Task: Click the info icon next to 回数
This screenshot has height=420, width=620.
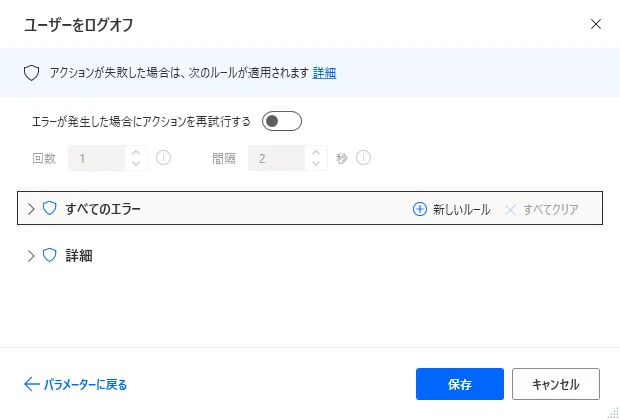Action: tap(164, 158)
